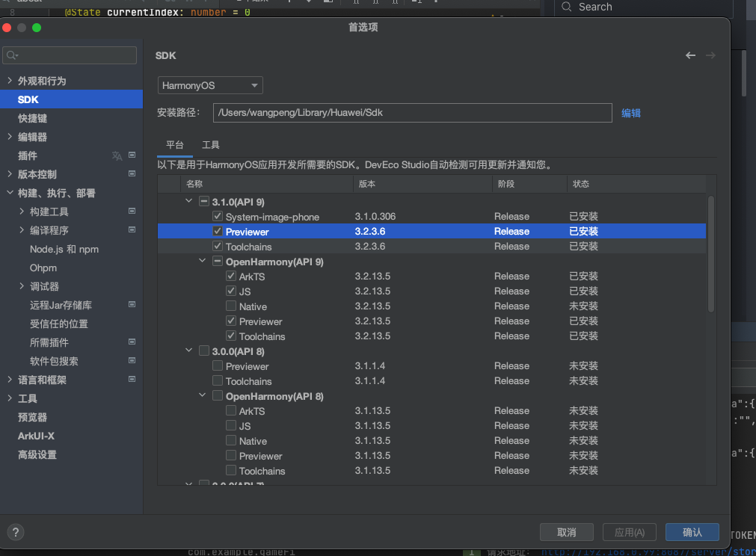Toggle the 3.1.0(API 9) group checkbox
The image size is (756, 556).
(204, 201)
